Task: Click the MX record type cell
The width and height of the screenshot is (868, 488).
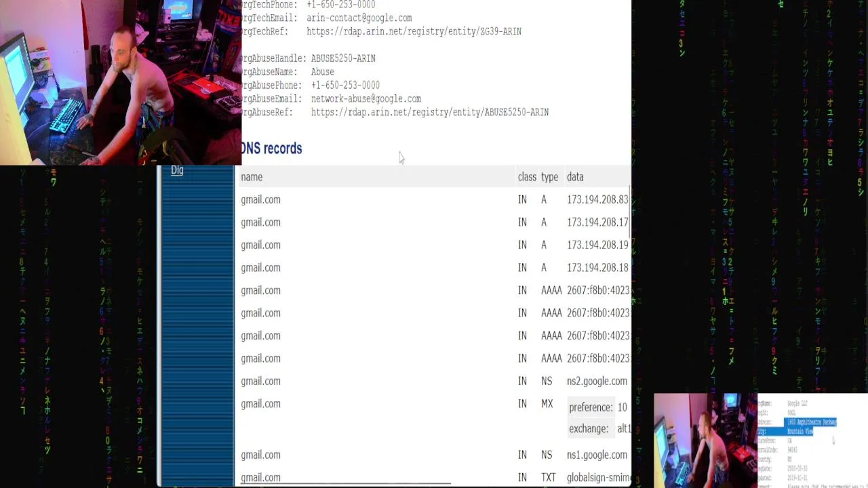Action: (547, 404)
